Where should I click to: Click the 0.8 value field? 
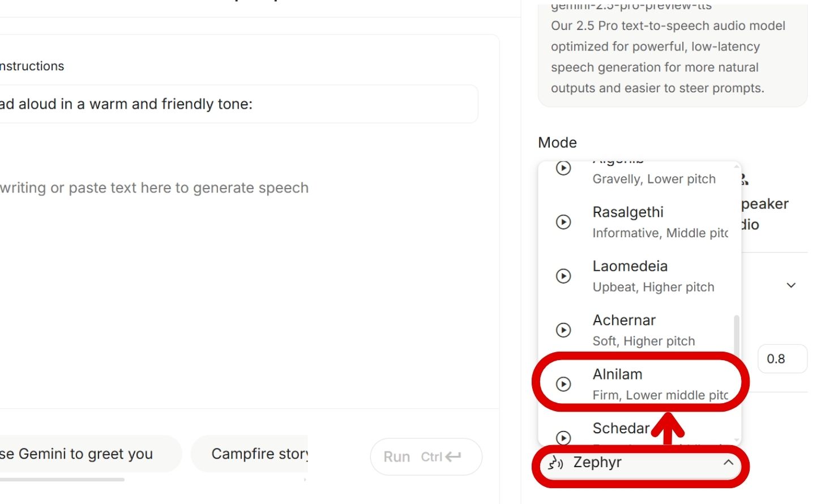coord(781,359)
